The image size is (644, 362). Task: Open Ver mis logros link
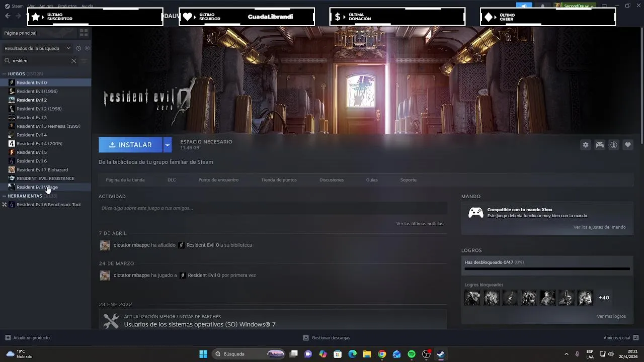coord(611,316)
